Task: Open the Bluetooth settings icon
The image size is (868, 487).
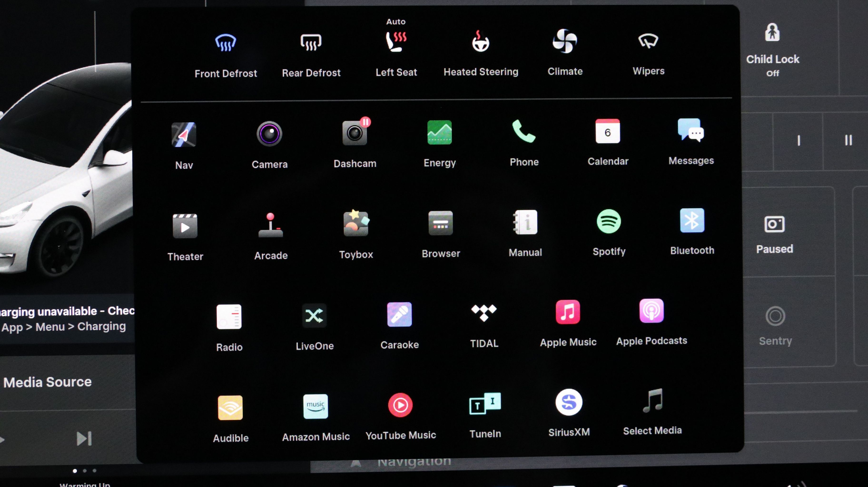Action: click(692, 221)
